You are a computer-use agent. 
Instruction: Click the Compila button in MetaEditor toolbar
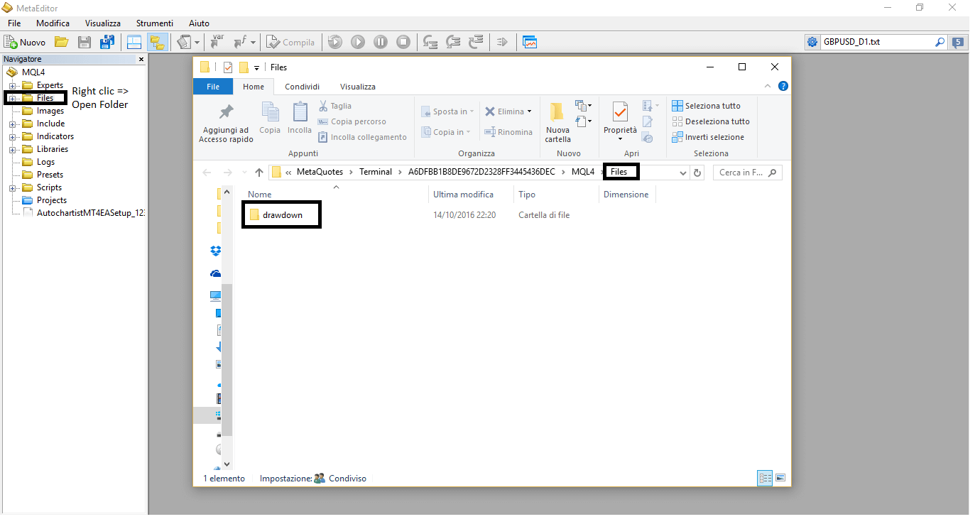pyautogui.click(x=290, y=42)
